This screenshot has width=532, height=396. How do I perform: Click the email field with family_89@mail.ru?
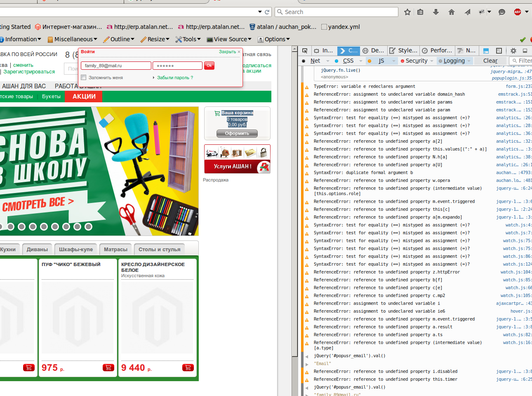pyautogui.click(x=116, y=66)
